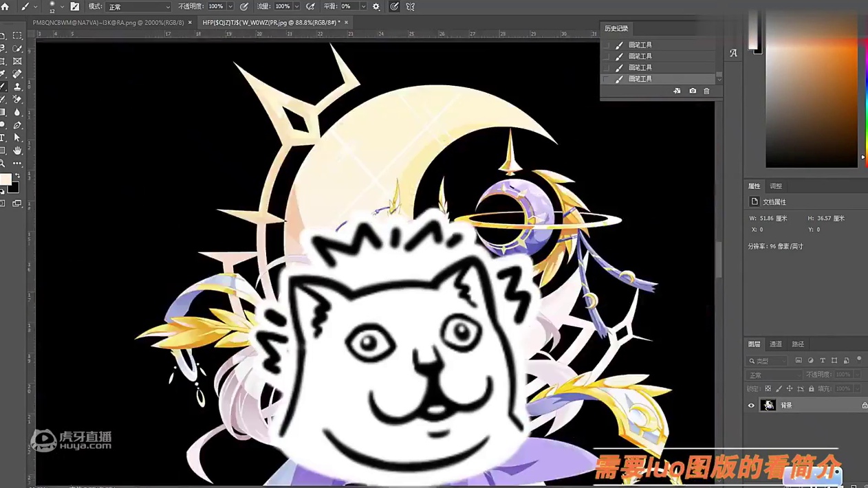
Task: Filter layers by type T icon
Action: click(823, 360)
